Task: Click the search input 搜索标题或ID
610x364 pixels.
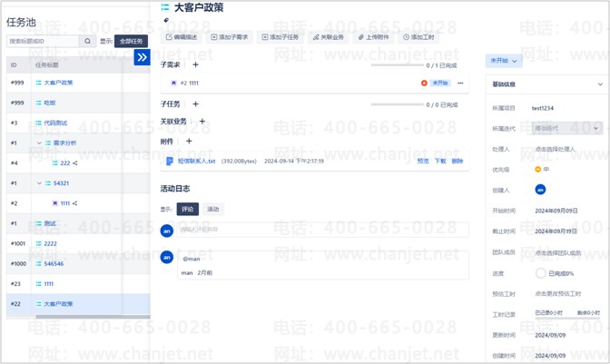Action: [x=43, y=41]
